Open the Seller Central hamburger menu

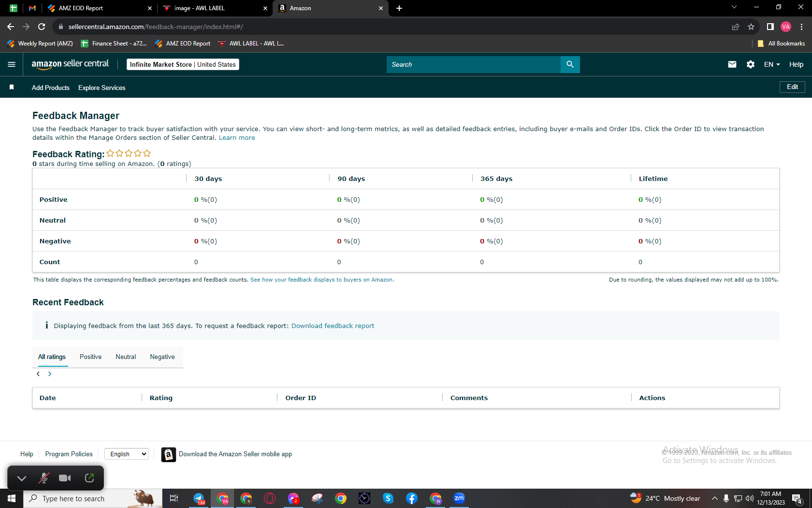tap(12, 64)
